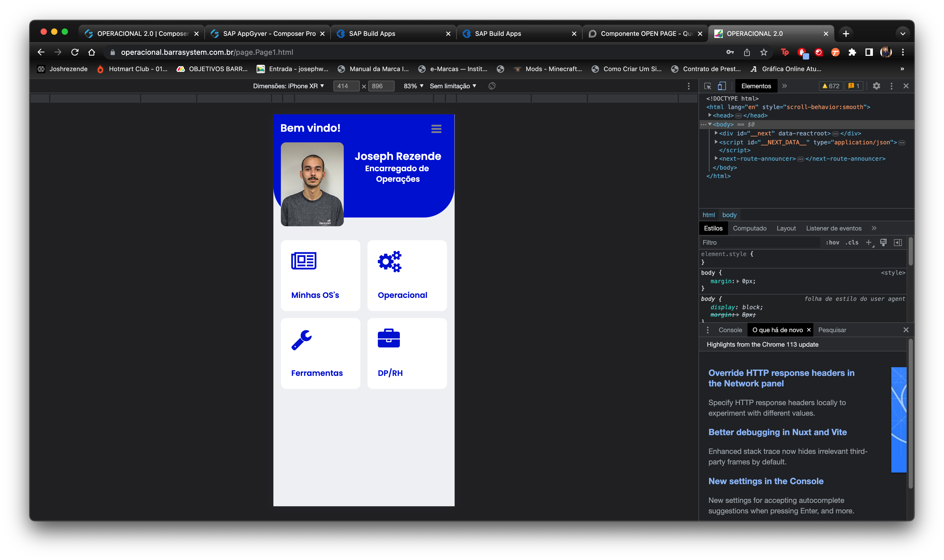Open the DP/RH briefcase card
This screenshot has height=560, width=944.
pyautogui.click(x=407, y=353)
